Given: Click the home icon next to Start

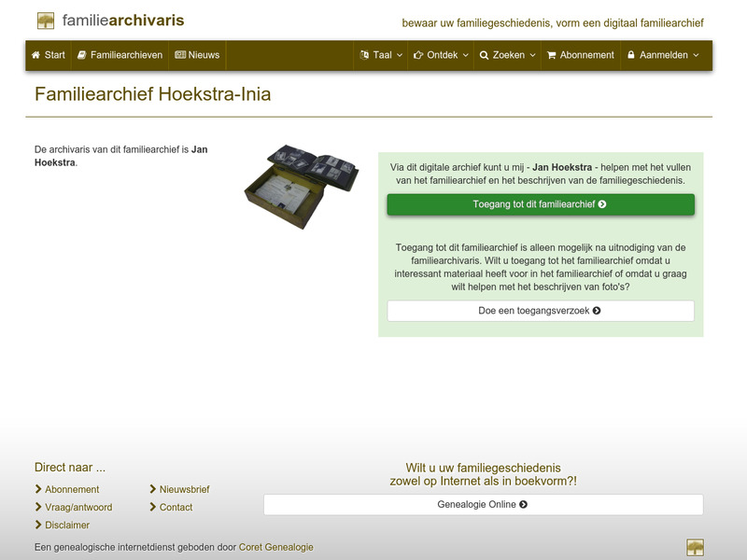Looking at the screenshot, I should coord(35,55).
